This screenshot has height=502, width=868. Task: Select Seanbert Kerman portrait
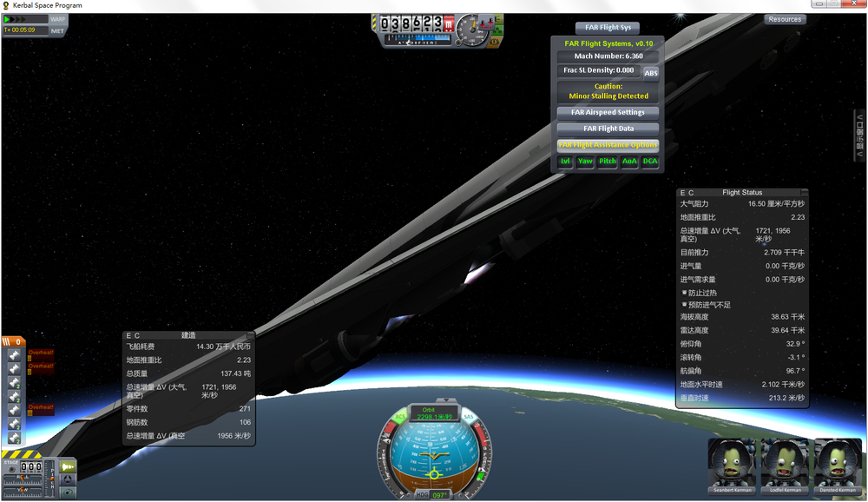click(733, 466)
